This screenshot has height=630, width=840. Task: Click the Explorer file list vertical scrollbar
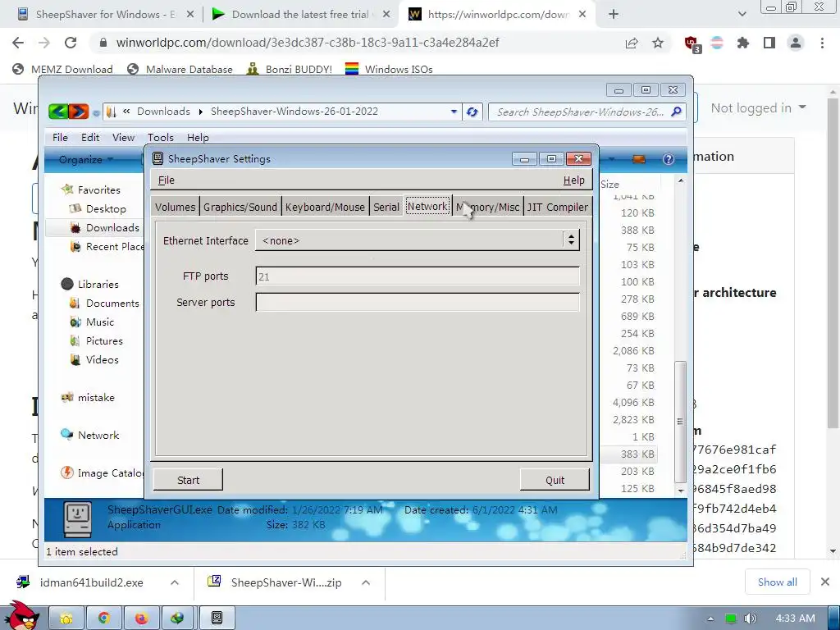[680, 422]
